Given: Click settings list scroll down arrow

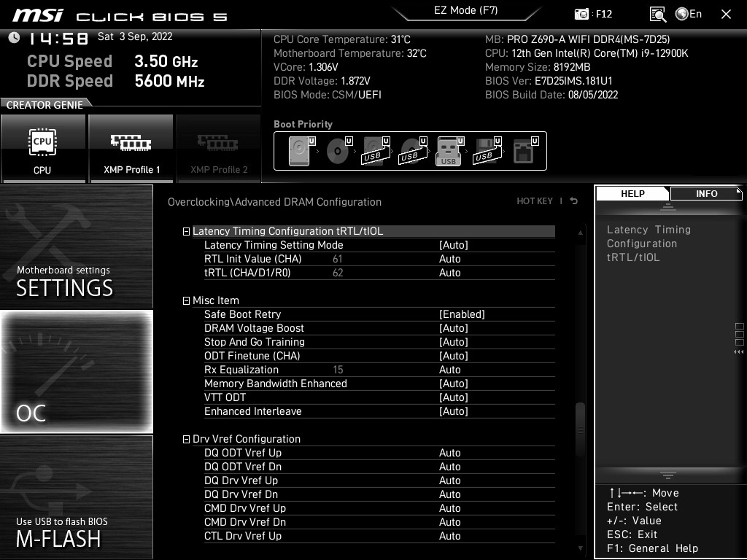Looking at the screenshot, I should 580,548.
